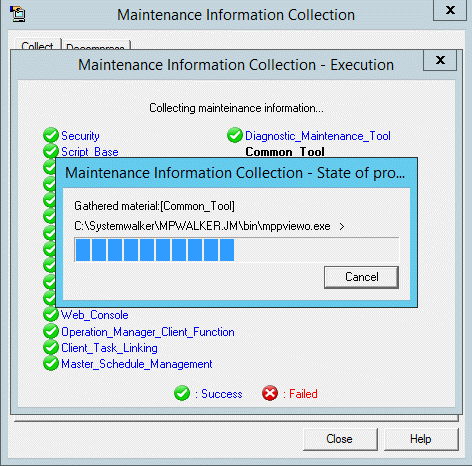Click the ': Success' legend text
Viewport: 472px width, 466px height.
(x=219, y=394)
